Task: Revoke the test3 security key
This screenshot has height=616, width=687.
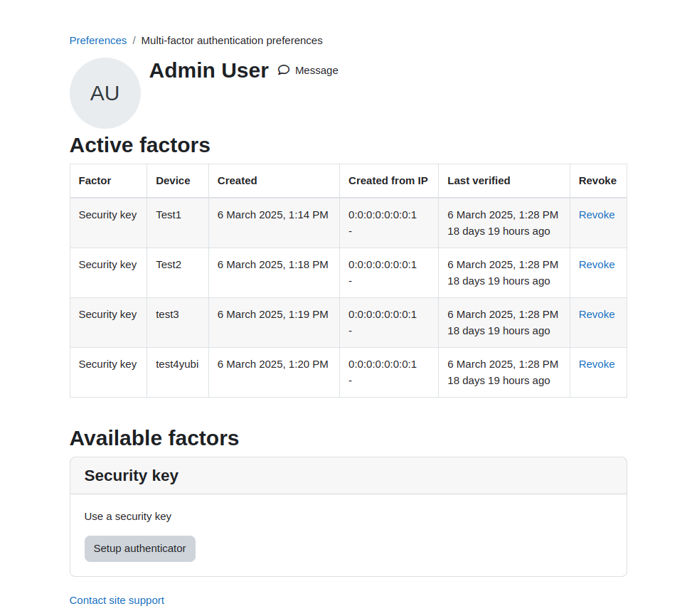Action: tap(596, 314)
